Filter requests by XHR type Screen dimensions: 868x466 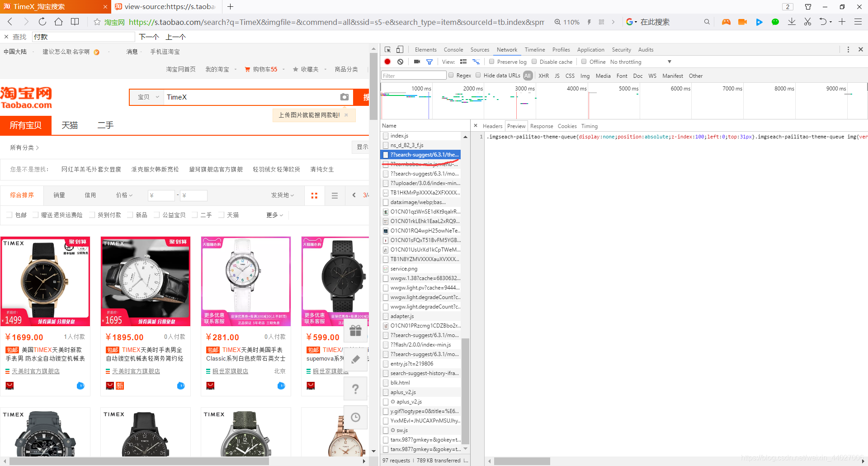pos(543,76)
